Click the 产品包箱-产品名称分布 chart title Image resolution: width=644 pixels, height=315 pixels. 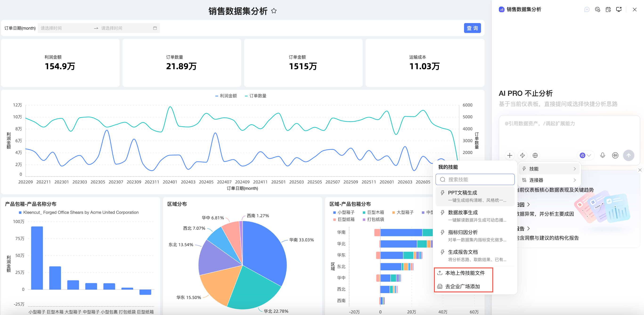(x=30, y=204)
